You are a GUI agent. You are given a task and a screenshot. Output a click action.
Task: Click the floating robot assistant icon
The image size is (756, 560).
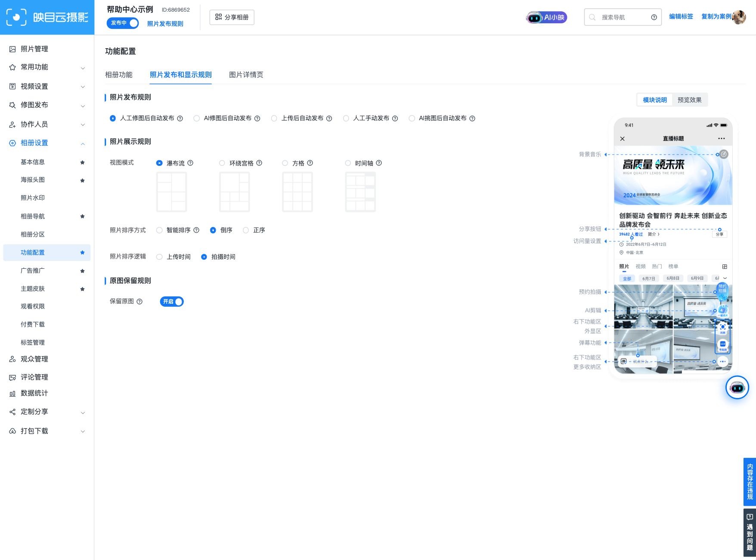(x=737, y=388)
